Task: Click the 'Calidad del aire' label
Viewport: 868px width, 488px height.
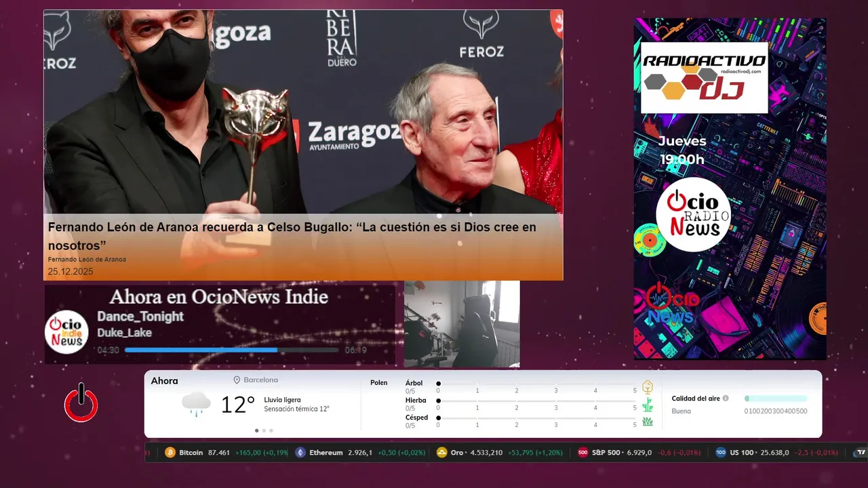Action: [696, 399]
